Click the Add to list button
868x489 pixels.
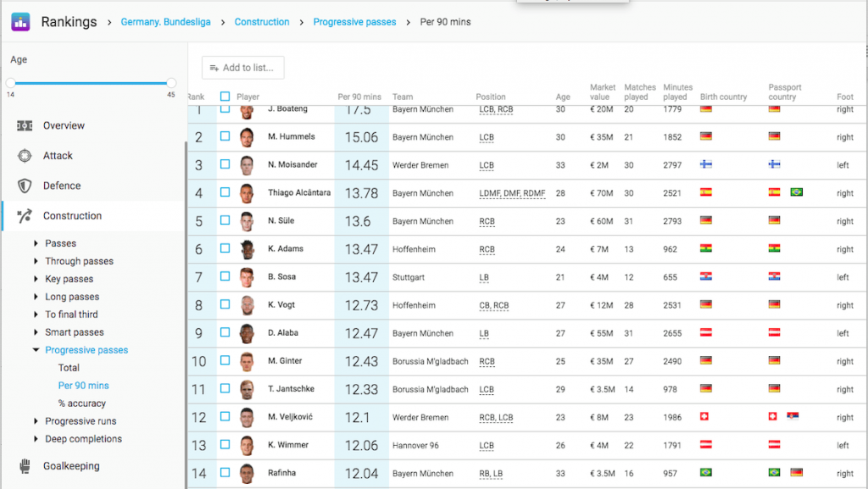[243, 68]
